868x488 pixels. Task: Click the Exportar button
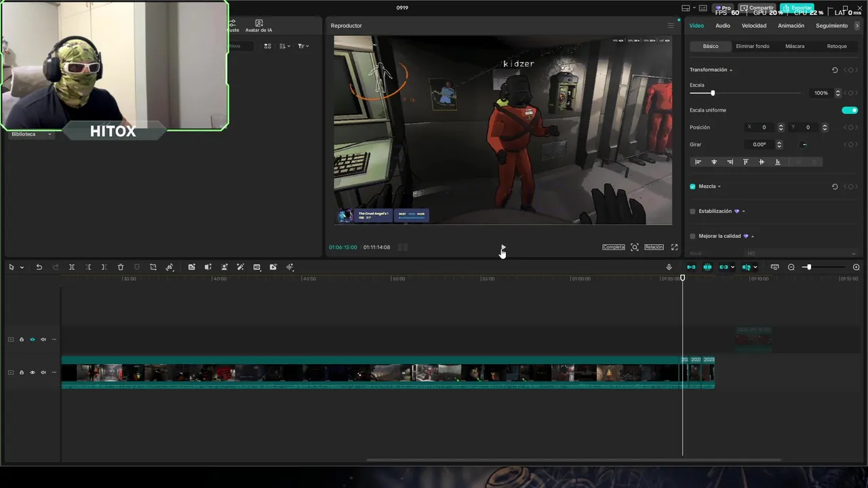(797, 8)
